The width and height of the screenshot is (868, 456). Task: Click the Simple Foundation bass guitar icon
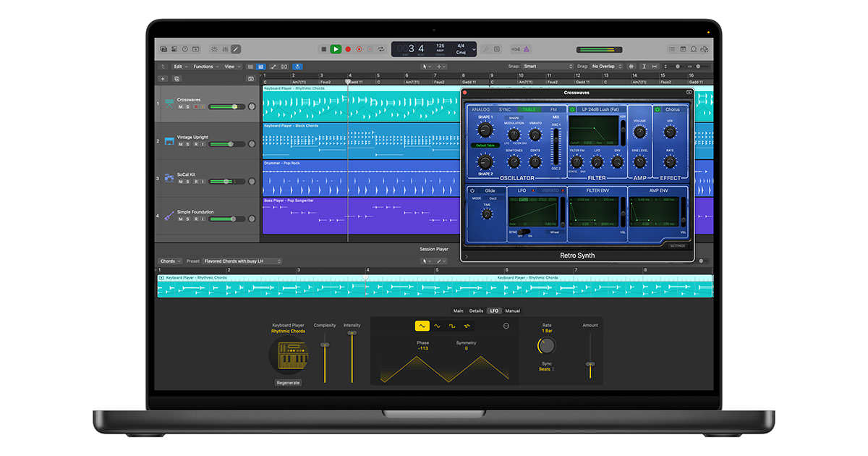point(169,215)
